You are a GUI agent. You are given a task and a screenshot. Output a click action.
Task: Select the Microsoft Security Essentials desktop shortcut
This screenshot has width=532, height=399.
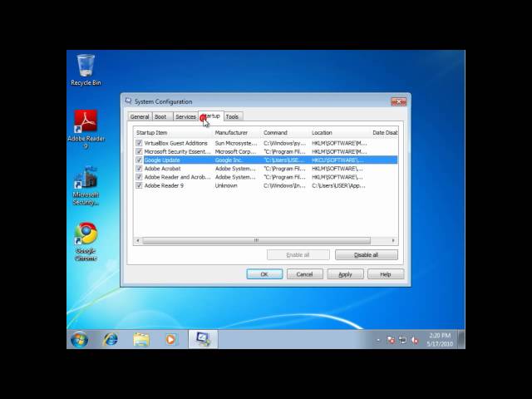point(86,186)
